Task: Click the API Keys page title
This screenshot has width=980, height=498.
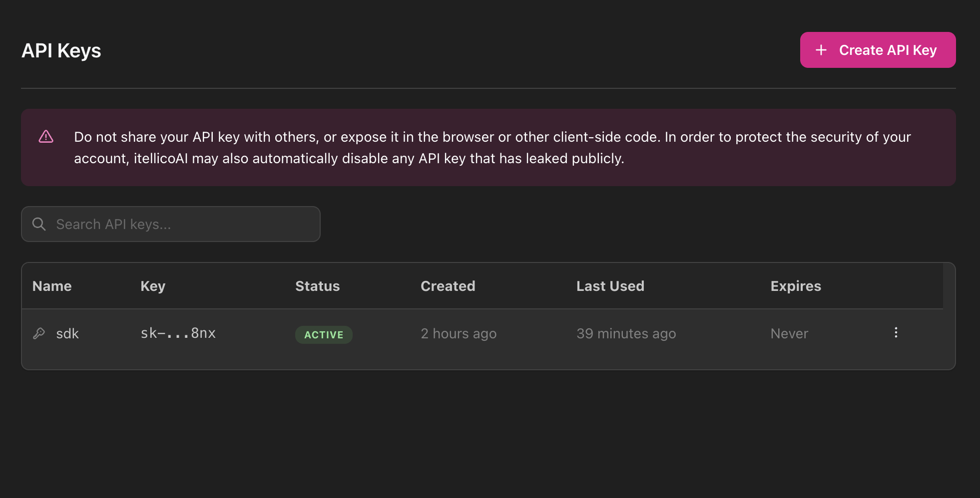Action: point(61,50)
